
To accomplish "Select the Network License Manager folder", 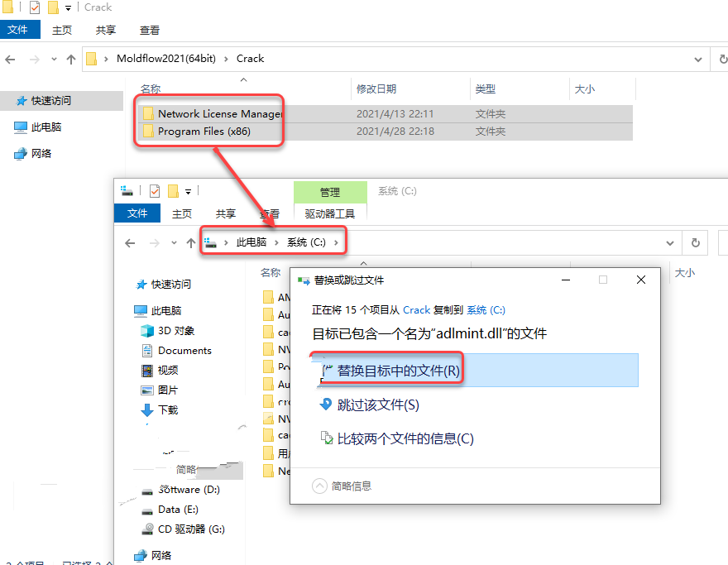I will click(220, 113).
